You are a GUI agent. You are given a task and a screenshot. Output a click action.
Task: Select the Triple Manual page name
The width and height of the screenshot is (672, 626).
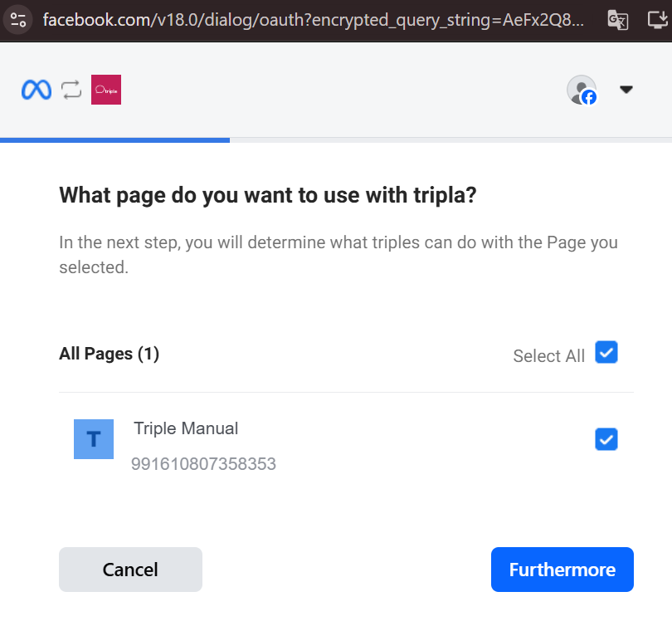186,428
